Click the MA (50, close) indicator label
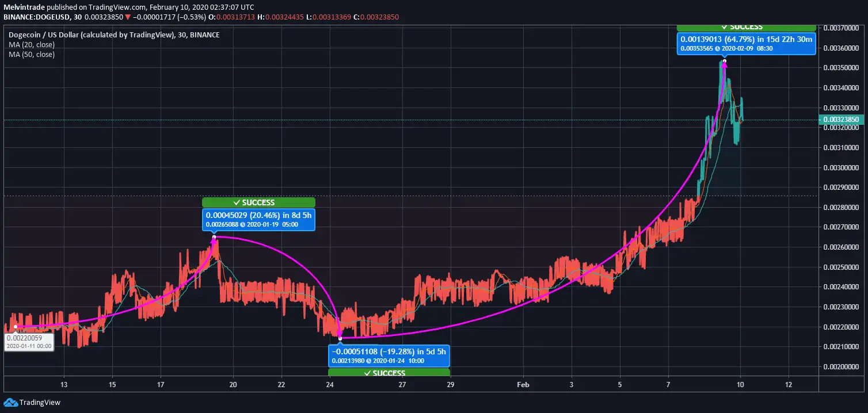Screen dimensions: 868x413 click(32, 55)
